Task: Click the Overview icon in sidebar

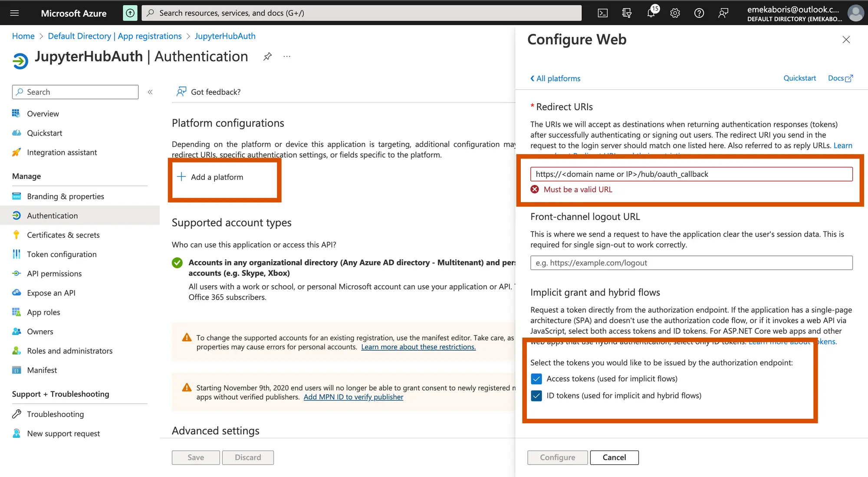Action: click(x=16, y=113)
